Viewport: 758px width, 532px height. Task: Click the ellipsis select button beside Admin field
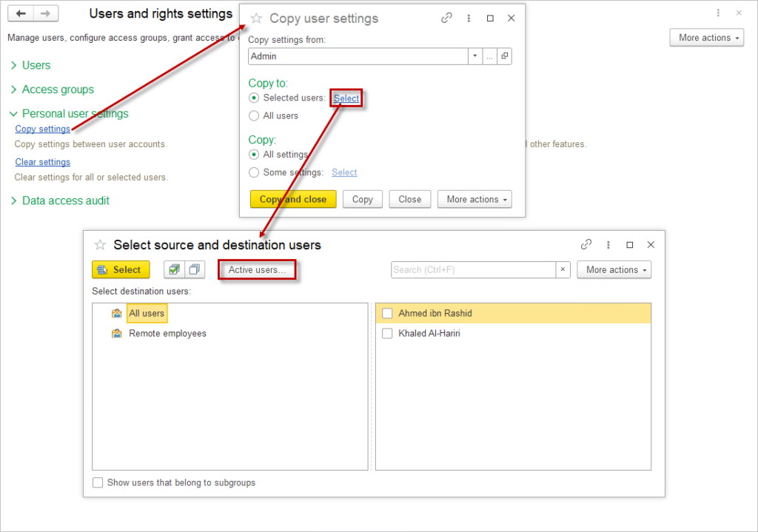[x=490, y=56]
